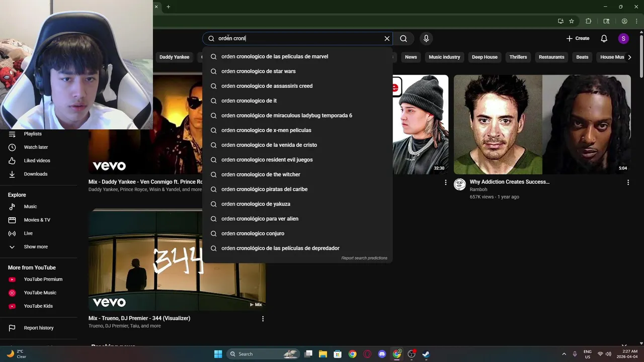This screenshot has width=644, height=362.
Task: Open File Explorer from taskbar
Action: click(323, 354)
